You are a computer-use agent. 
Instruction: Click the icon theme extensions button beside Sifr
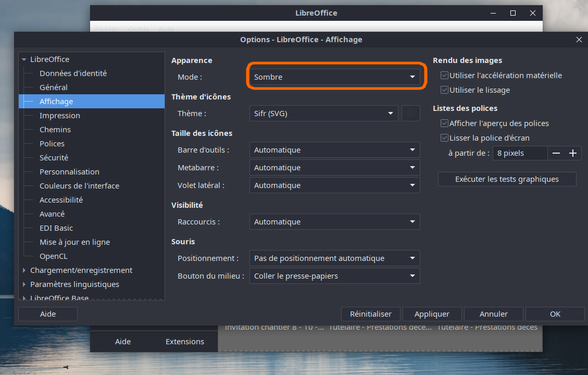[411, 114]
